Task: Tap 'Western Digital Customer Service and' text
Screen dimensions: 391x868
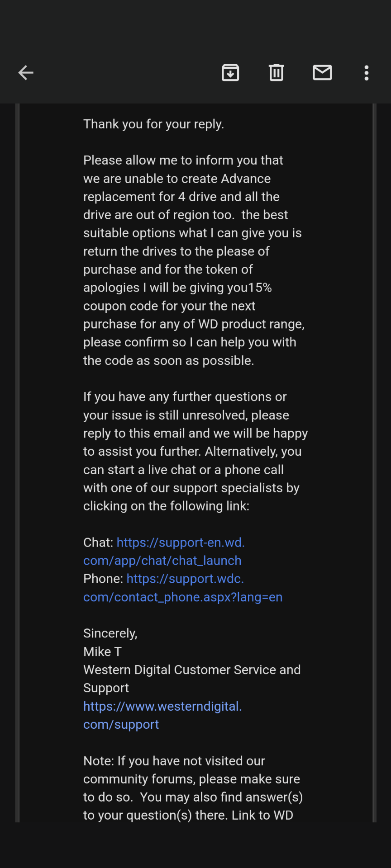Action: click(x=191, y=670)
